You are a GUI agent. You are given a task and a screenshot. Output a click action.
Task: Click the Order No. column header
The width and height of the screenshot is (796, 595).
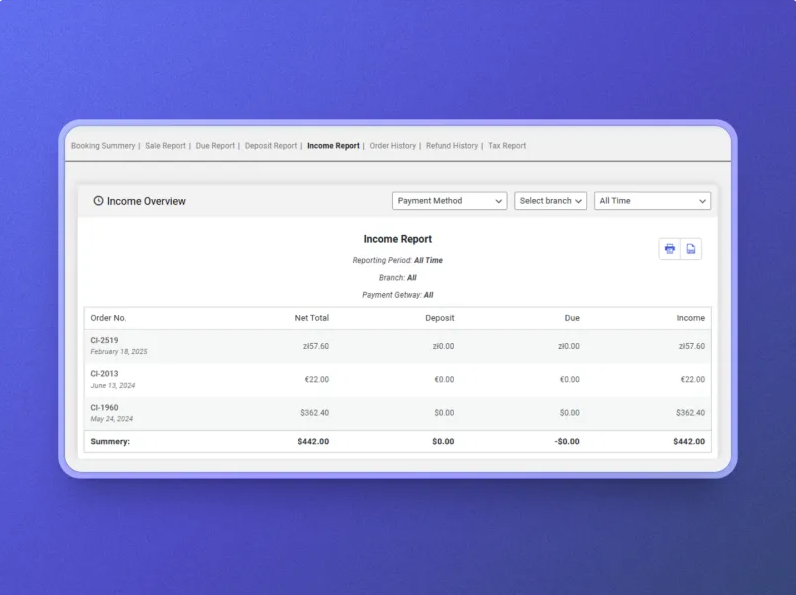pos(108,318)
